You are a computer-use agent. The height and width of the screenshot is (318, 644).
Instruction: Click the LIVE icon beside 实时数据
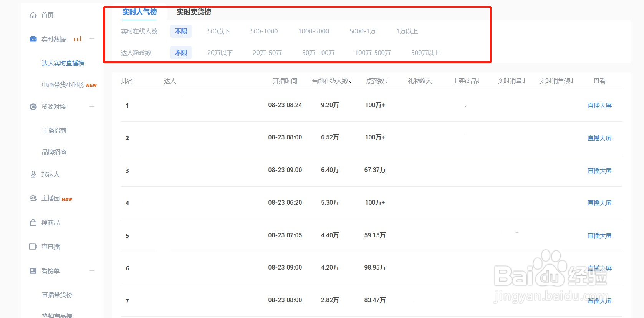click(33, 39)
